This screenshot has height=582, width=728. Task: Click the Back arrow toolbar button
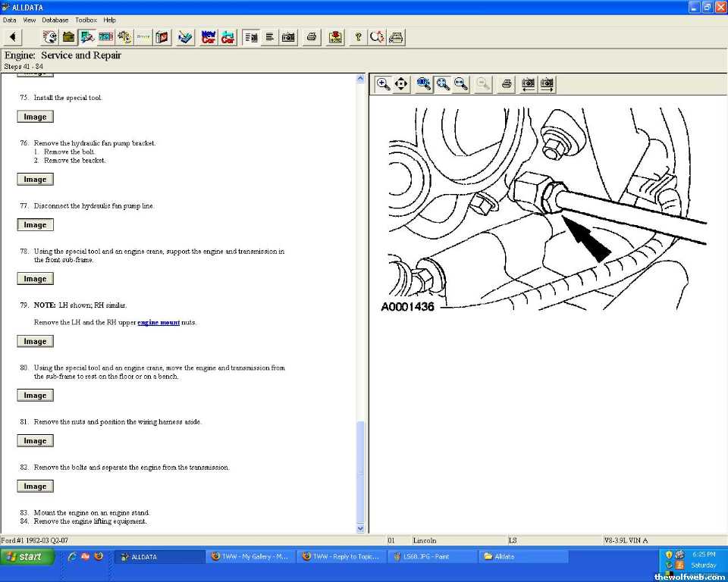coord(13,37)
